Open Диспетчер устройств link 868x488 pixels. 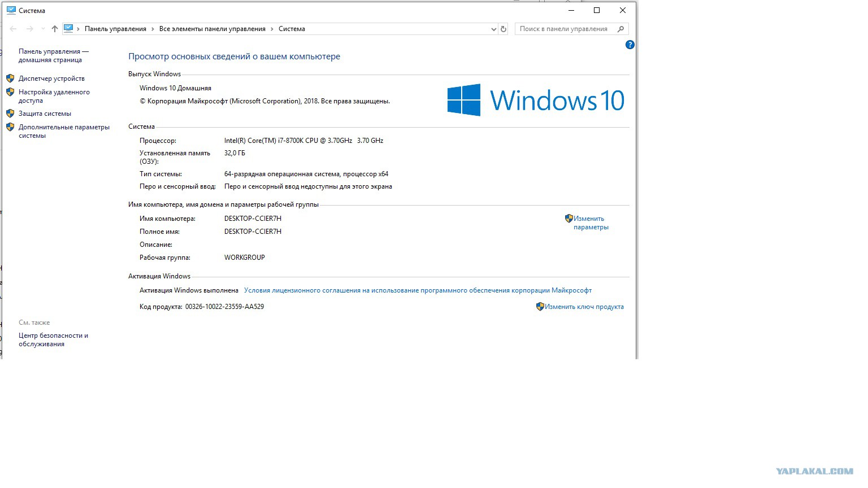pyautogui.click(x=51, y=79)
